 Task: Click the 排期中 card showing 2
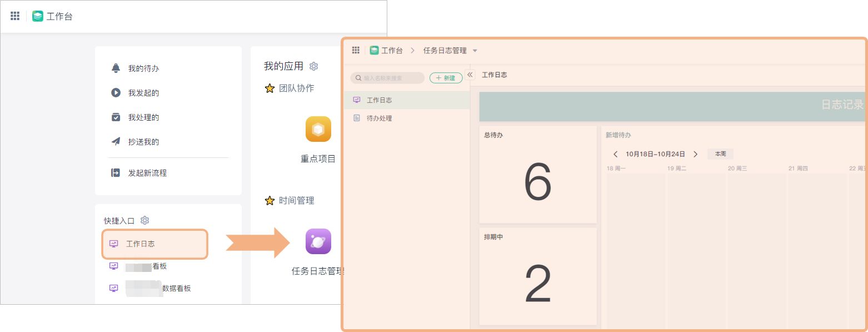click(x=538, y=276)
